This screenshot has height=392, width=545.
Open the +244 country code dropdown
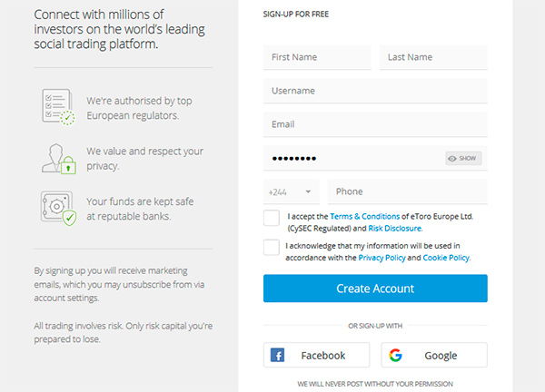(291, 191)
